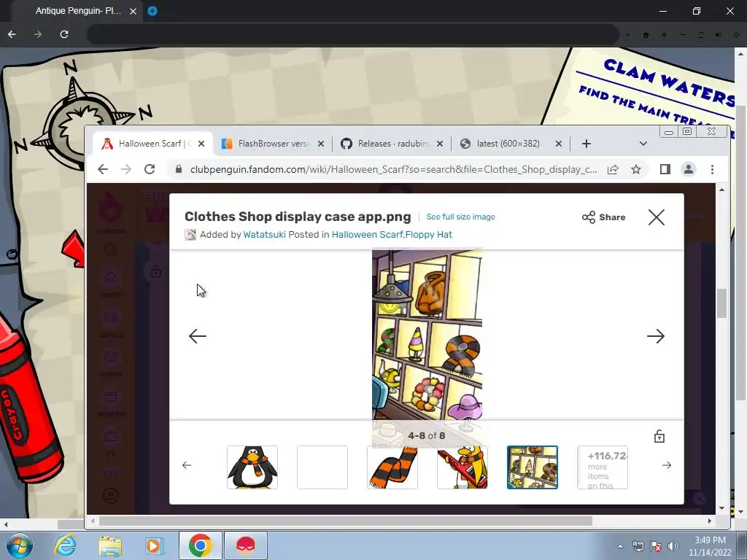747x560 pixels.
Task: Close the Halloween Scarf tab
Action: coord(201,144)
